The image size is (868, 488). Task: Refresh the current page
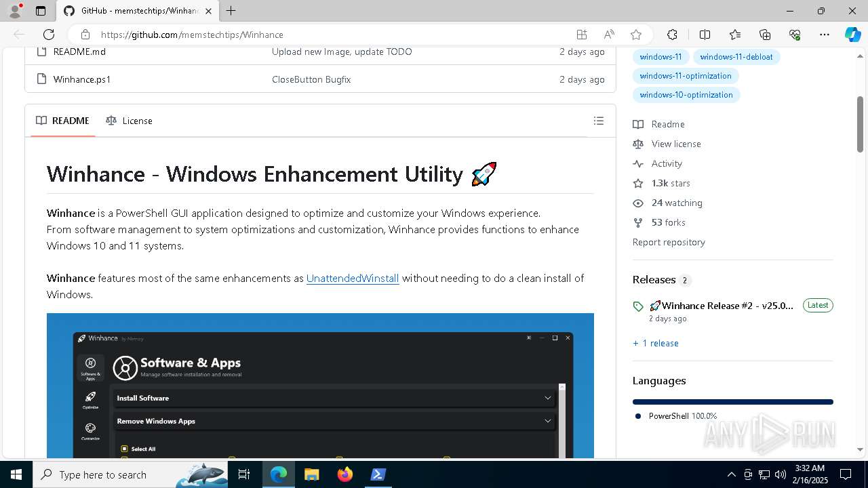(x=49, y=35)
